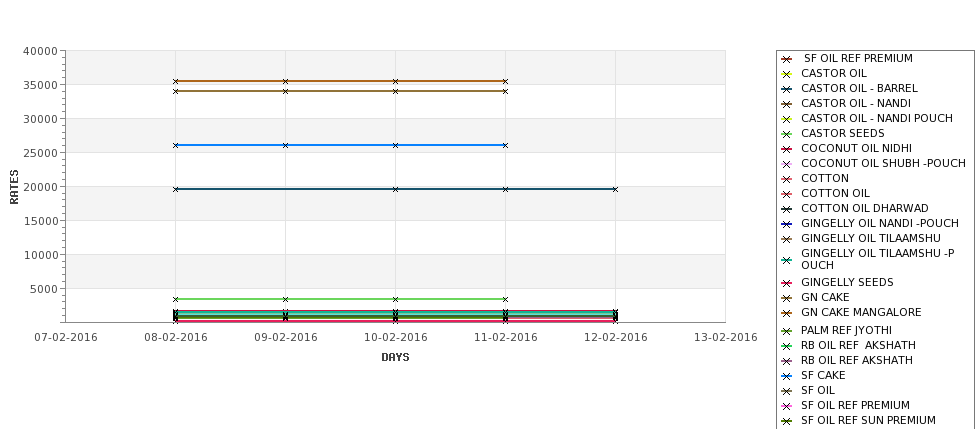Screen dimensions: 975x429
Task: Select the RB OIL REF AKSHATH purple legend entry
Action: pos(857,360)
